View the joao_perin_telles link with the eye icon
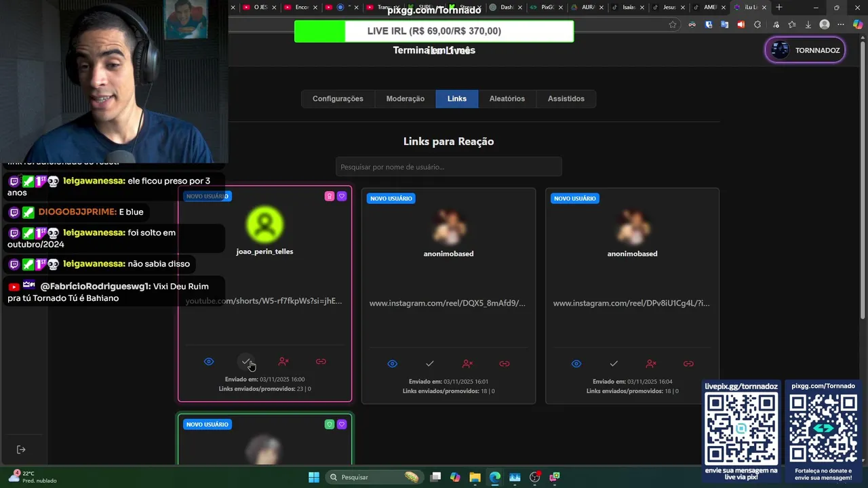 (209, 362)
